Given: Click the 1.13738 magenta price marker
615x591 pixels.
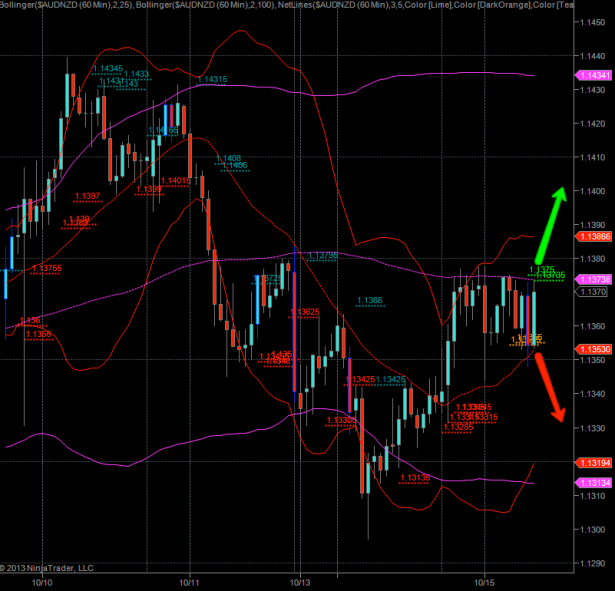Looking at the screenshot, I should (x=596, y=279).
